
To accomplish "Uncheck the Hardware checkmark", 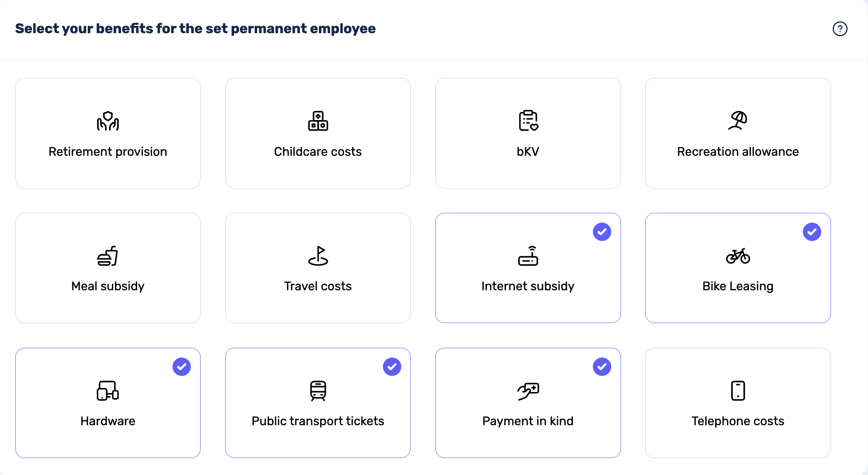I will (181, 367).
